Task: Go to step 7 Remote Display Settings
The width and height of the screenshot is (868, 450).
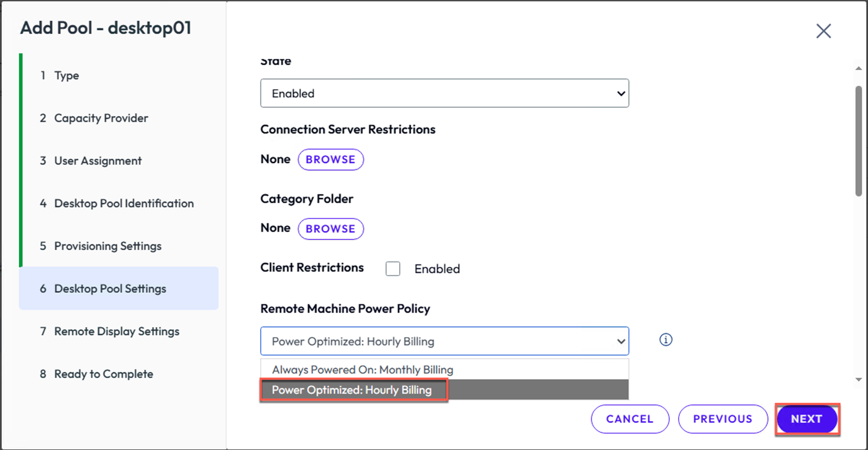Action: [x=119, y=331]
